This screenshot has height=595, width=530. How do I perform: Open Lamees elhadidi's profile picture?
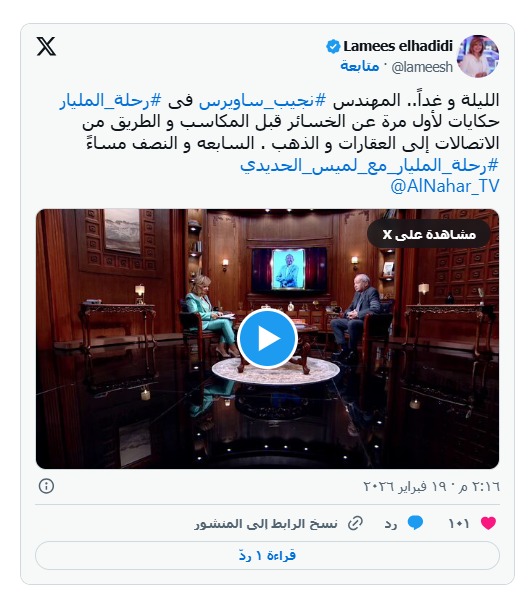coord(478,56)
